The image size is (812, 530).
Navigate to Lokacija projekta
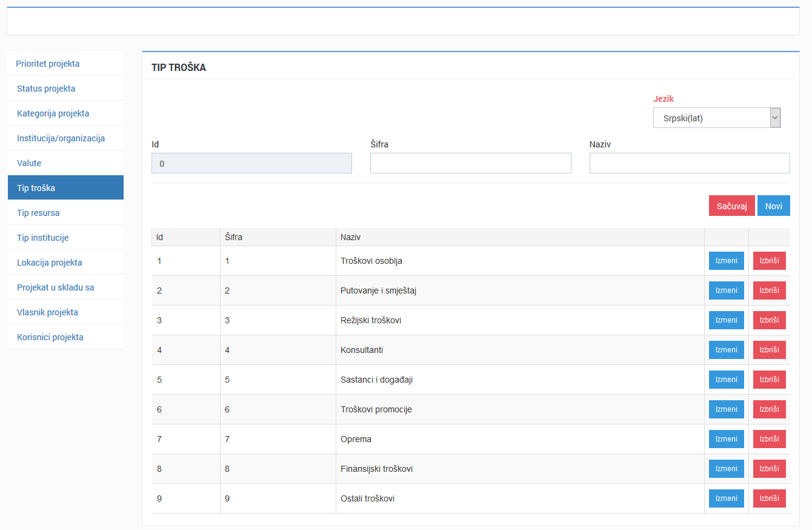pos(50,263)
